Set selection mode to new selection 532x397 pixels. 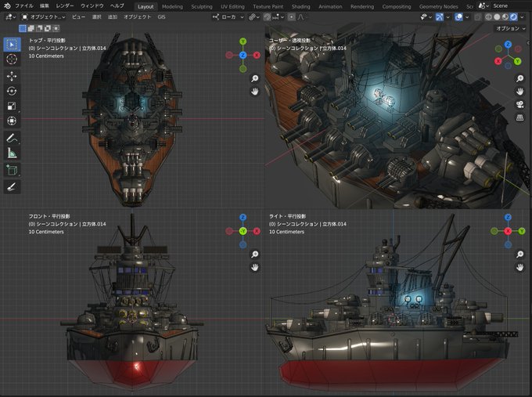(x=23, y=28)
